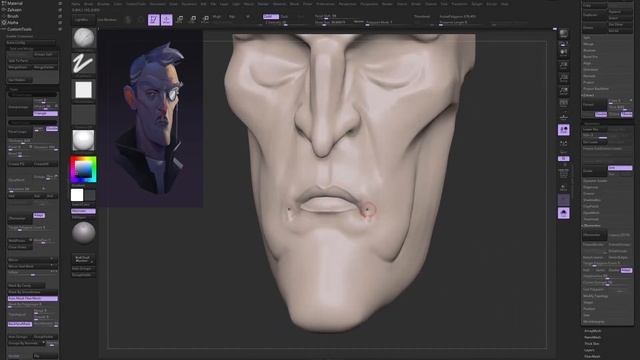The height and width of the screenshot is (360, 640).
Task: Expand the ShadowBox section
Action: click(x=592, y=200)
